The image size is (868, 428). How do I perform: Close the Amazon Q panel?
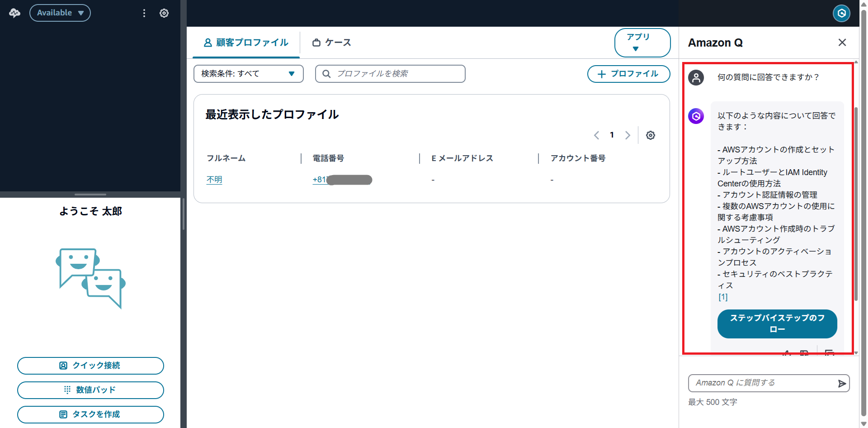click(842, 43)
